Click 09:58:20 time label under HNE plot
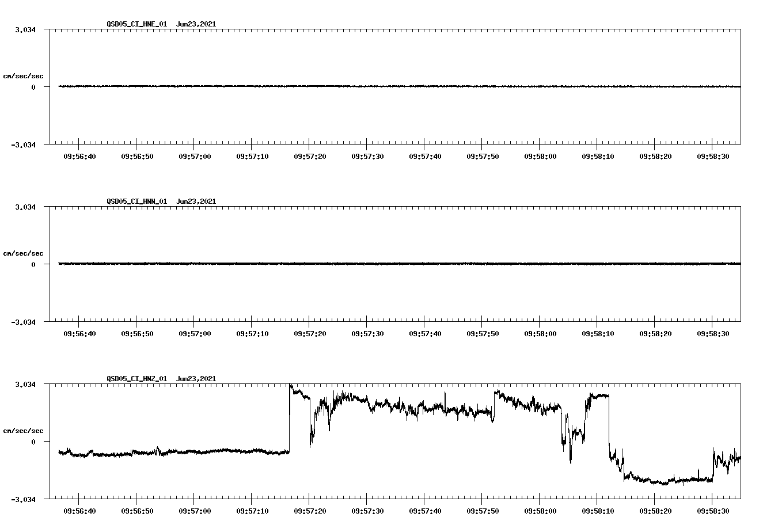This screenshot has height=532, width=782. coord(655,156)
